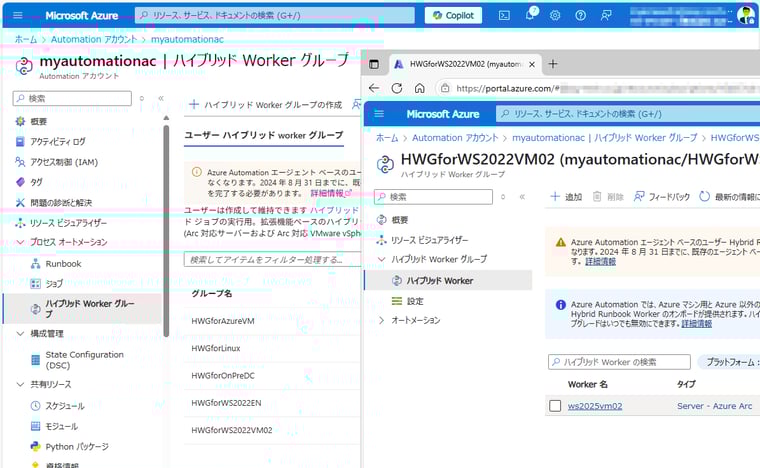This screenshot has width=760, height=468.
Task: Open アクセス制御 (IAM) in the sidebar
Action: [64, 162]
